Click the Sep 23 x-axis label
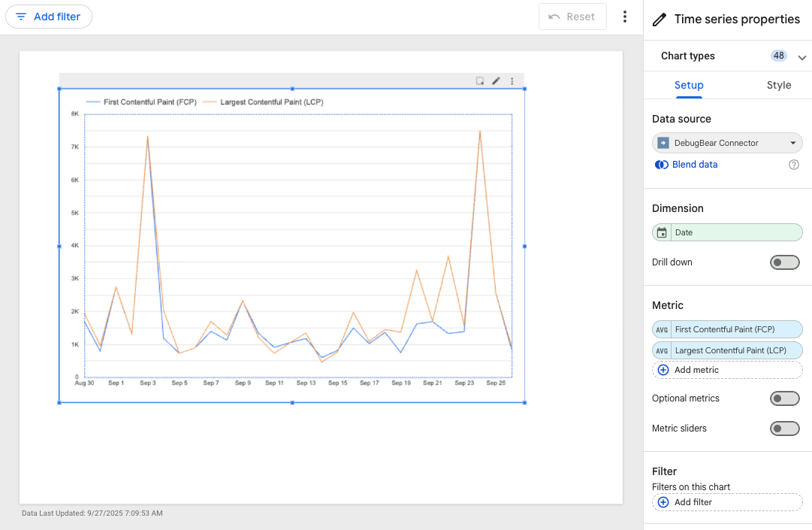This screenshot has height=530, width=812. [x=464, y=383]
